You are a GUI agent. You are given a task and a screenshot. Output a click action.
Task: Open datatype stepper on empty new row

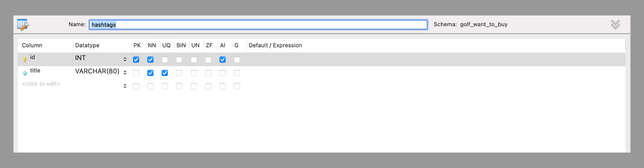[x=125, y=86]
